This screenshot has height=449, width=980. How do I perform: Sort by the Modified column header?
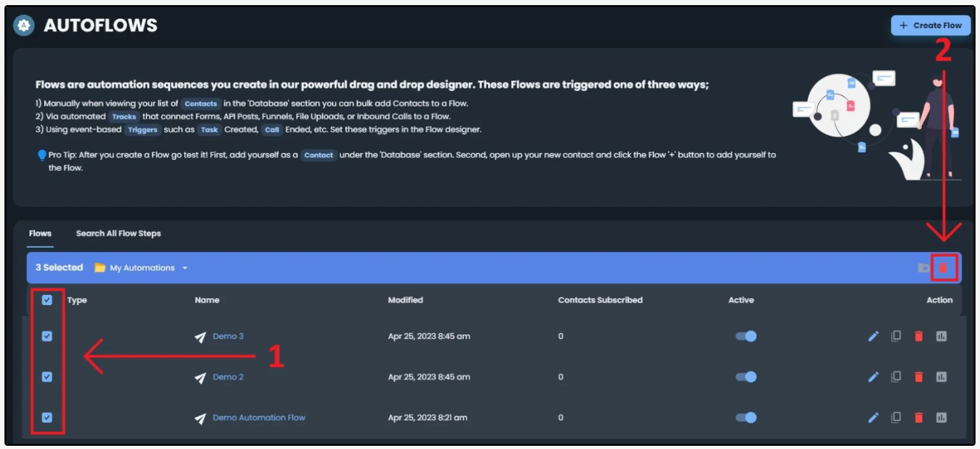click(x=405, y=300)
